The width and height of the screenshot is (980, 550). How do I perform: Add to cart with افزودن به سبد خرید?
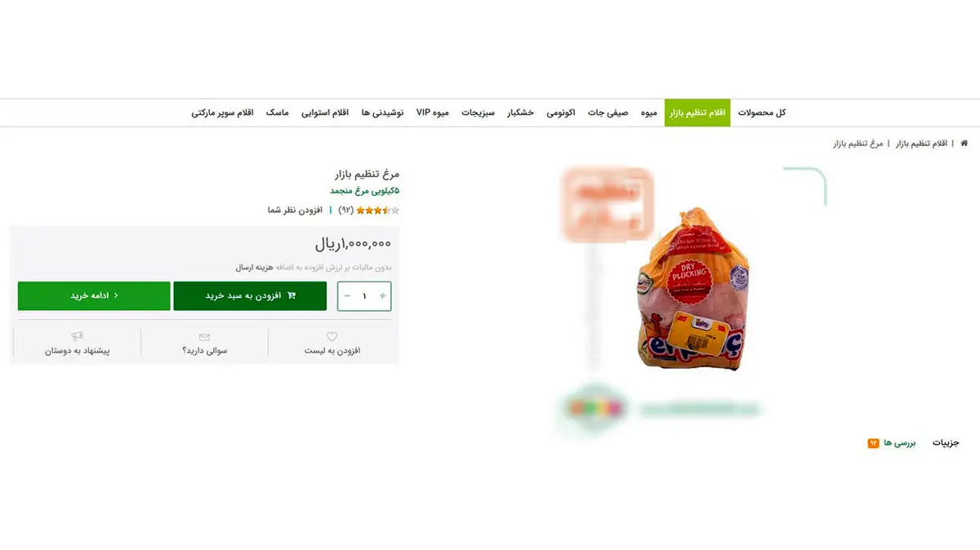(250, 296)
